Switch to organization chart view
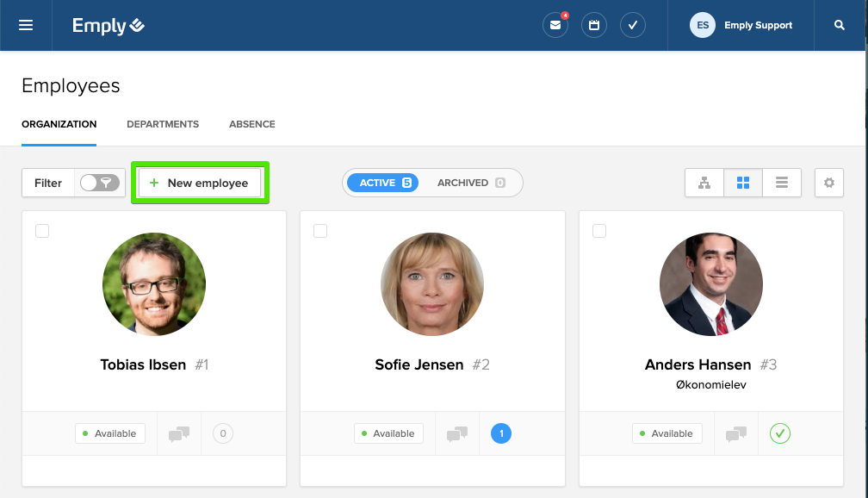Viewport: 868px width, 498px height. click(x=704, y=183)
